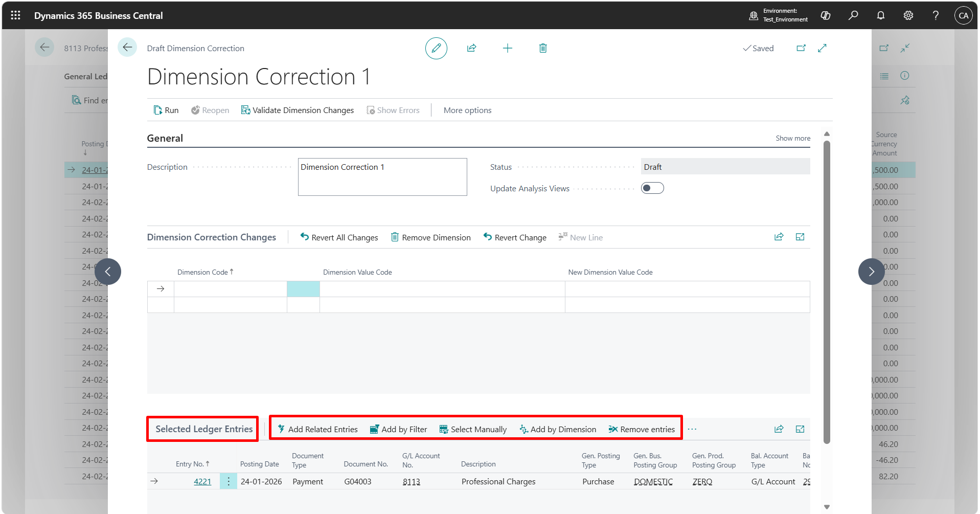Viewport: 980px width, 514px height.
Task: Click G/L Account No. 8113 cell
Action: click(412, 481)
